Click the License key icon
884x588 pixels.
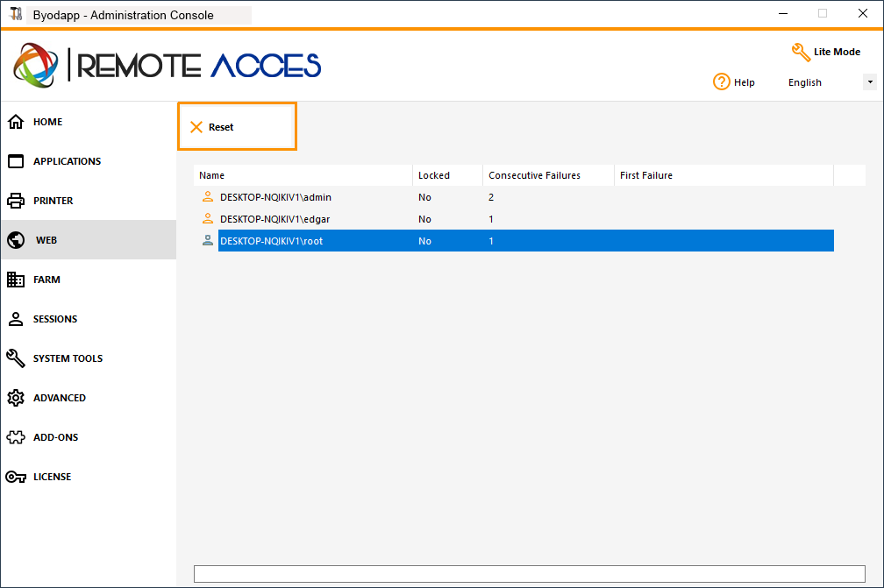pos(16,477)
